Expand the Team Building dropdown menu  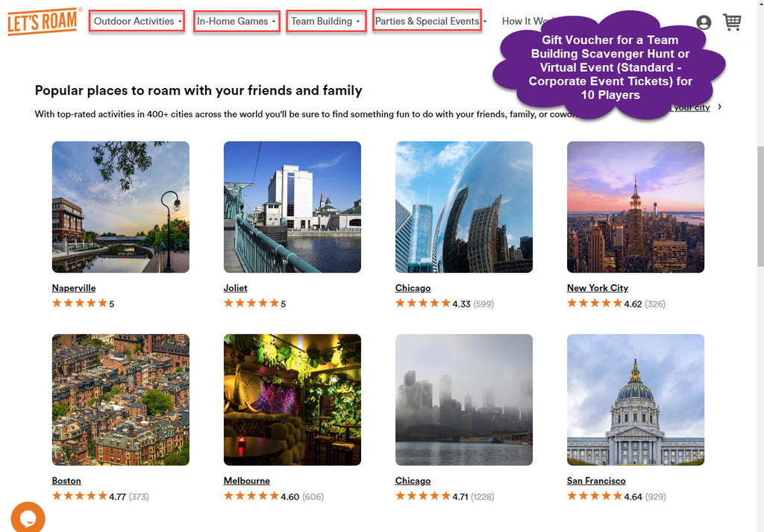pyautogui.click(x=325, y=22)
